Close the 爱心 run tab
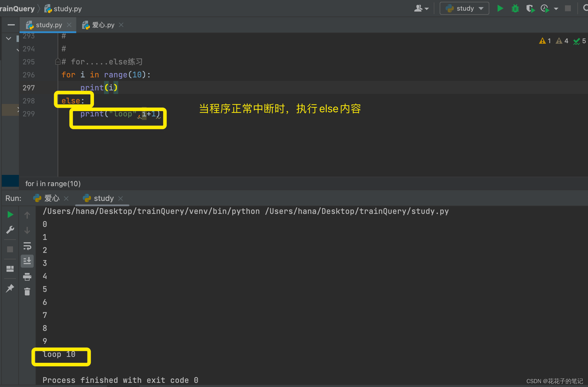The width and height of the screenshot is (588, 387). 66,199
